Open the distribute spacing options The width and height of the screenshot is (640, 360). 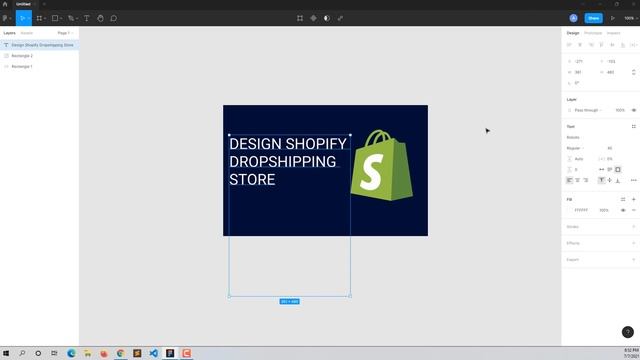click(633, 45)
